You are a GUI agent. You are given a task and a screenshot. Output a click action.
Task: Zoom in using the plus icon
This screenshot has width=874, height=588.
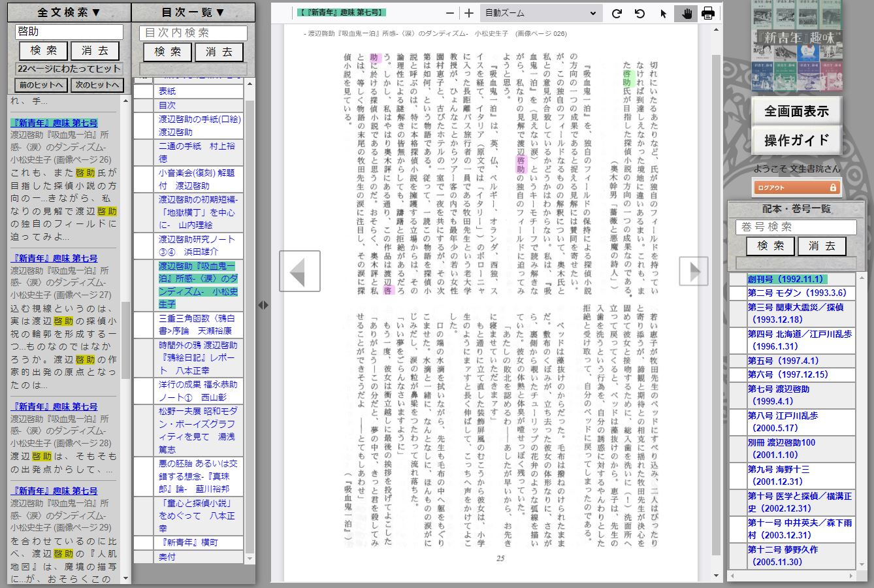point(467,12)
